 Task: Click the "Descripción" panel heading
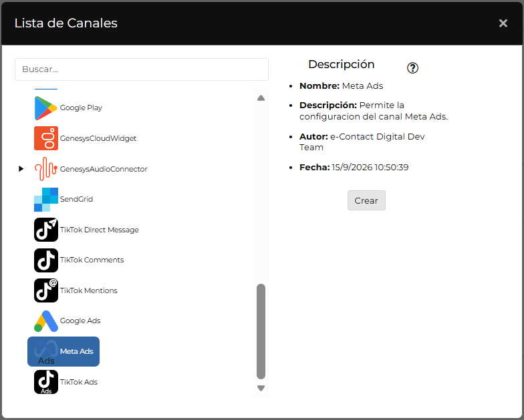point(341,64)
